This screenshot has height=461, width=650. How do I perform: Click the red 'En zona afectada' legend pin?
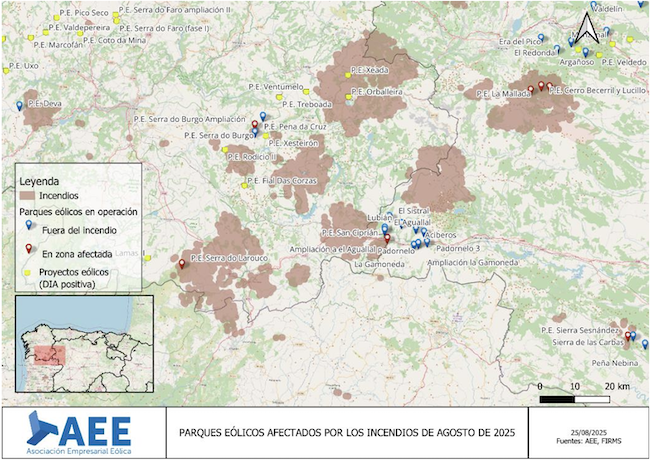tap(29, 250)
